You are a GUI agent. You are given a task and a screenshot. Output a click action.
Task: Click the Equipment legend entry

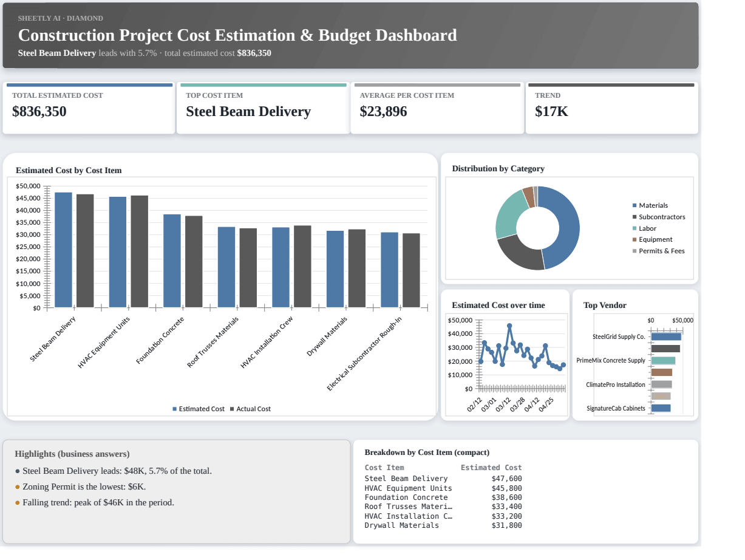[x=652, y=239]
